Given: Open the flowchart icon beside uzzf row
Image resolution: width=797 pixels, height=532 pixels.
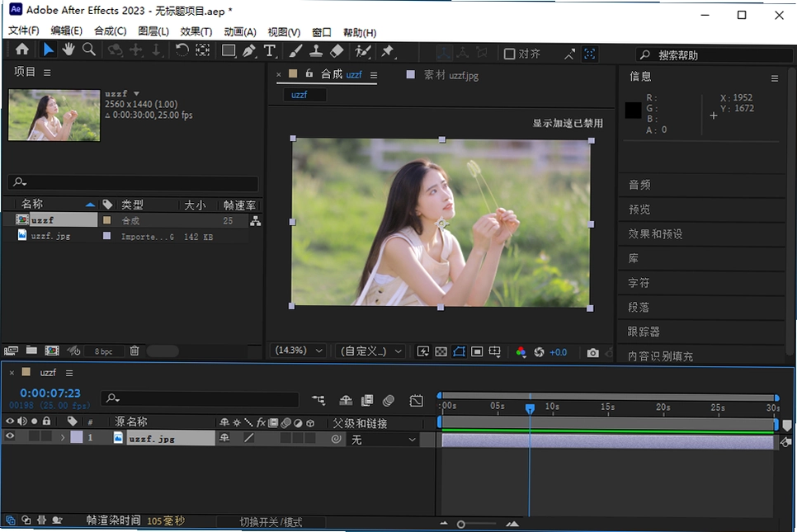Looking at the screenshot, I should [255, 220].
